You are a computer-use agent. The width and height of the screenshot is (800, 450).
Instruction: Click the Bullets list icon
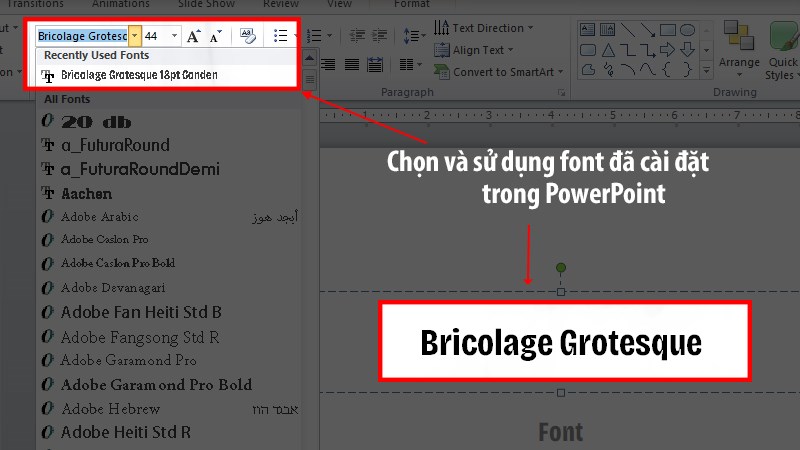280,36
